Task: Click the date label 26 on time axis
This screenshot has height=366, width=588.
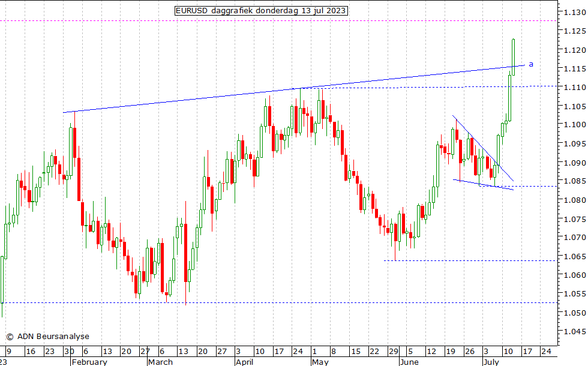Action: [469, 352]
